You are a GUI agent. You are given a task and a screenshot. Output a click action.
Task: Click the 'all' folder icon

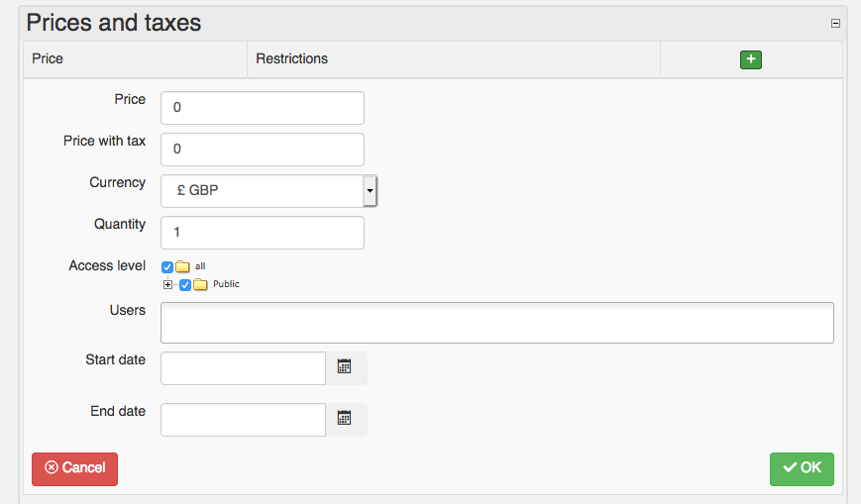pos(182,266)
